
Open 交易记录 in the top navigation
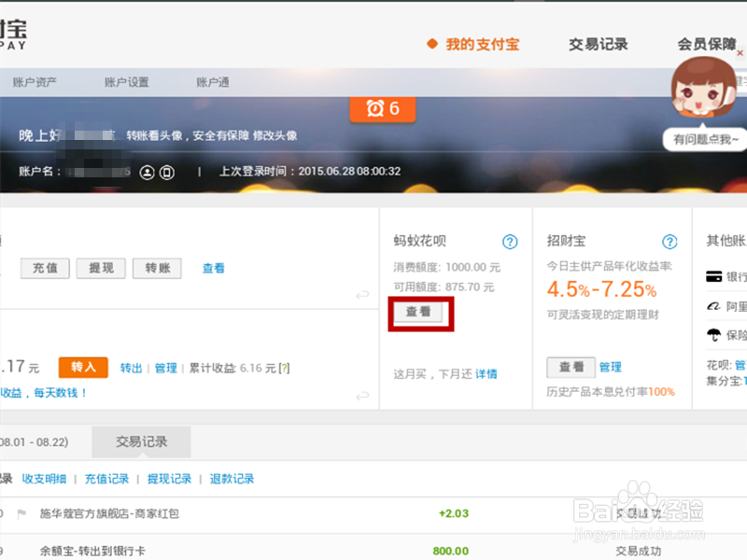coord(599,44)
